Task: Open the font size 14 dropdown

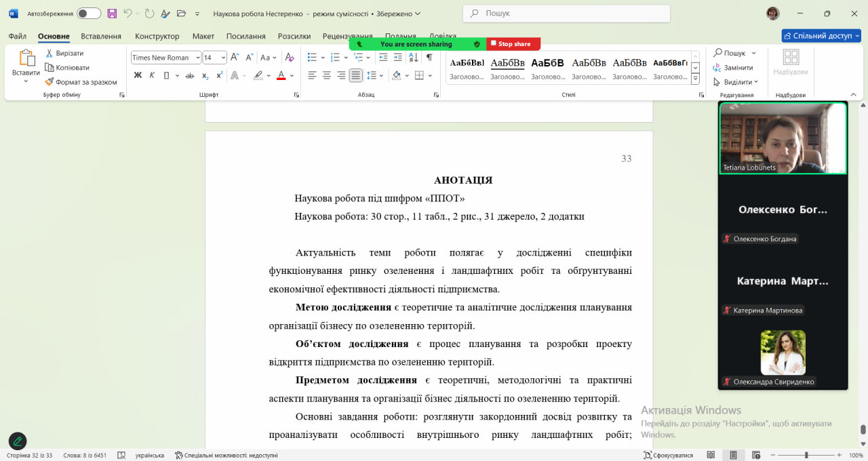Action: (x=223, y=58)
